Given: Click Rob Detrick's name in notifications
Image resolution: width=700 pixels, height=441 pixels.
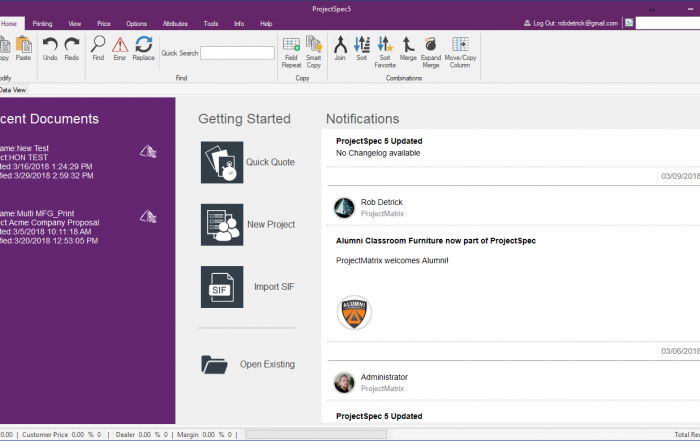Looking at the screenshot, I should pyautogui.click(x=382, y=202).
